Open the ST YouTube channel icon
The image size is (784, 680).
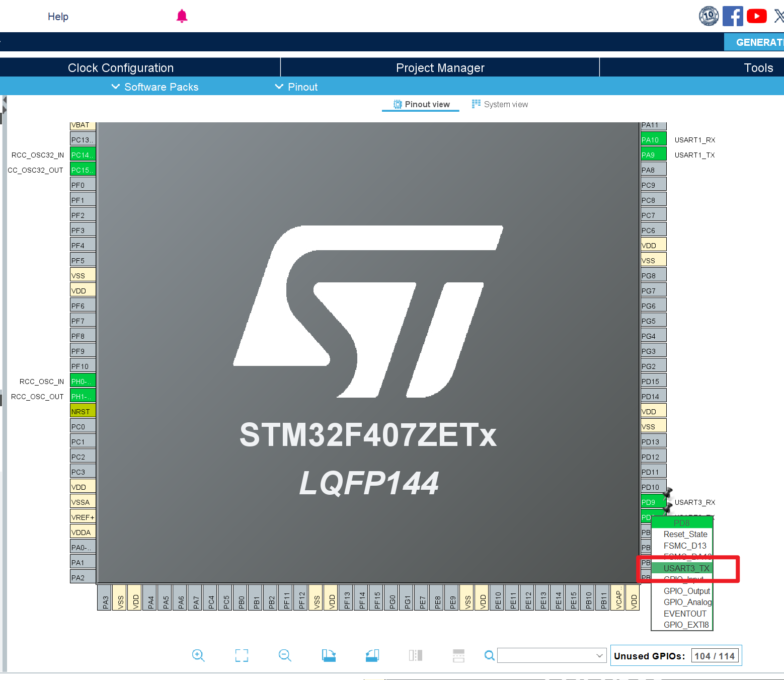point(757,16)
